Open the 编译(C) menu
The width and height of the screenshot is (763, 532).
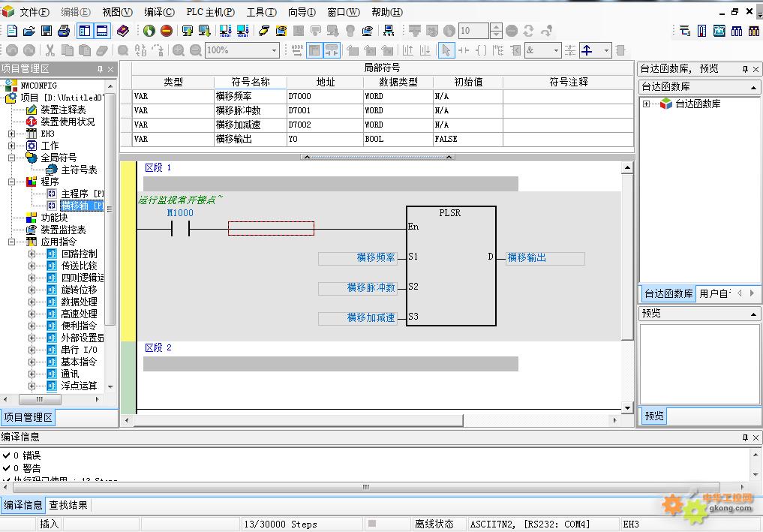[159, 12]
